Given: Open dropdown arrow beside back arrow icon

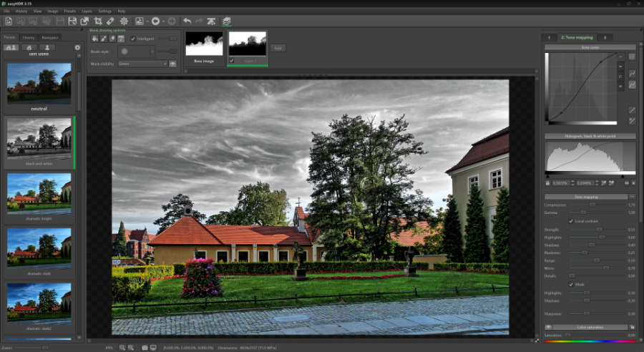Looking at the screenshot, I should pos(163,21).
